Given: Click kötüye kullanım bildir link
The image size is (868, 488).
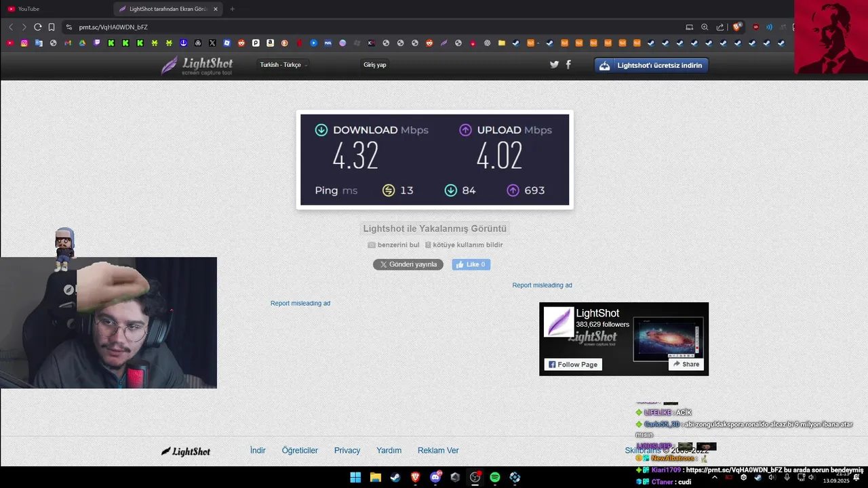Looking at the screenshot, I should pyautogui.click(x=464, y=245).
